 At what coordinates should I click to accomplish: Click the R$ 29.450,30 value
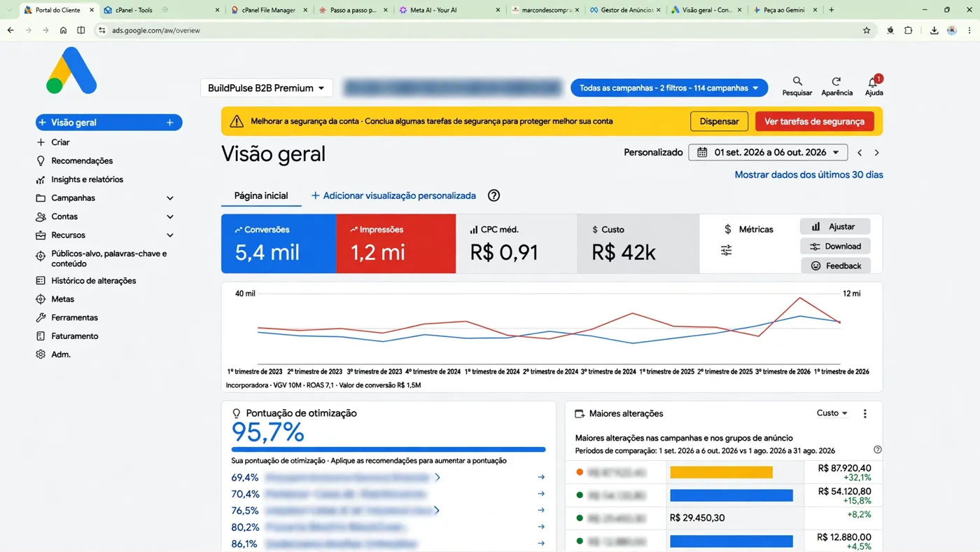point(697,518)
